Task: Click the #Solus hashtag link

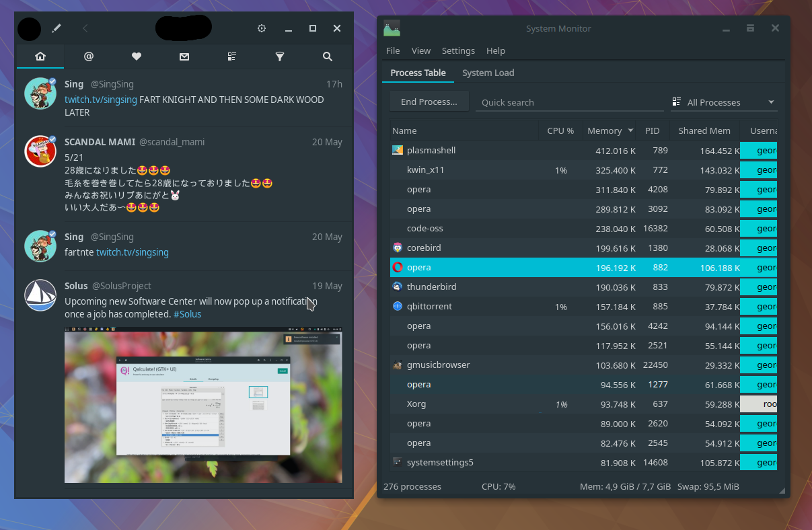Action: (187, 314)
